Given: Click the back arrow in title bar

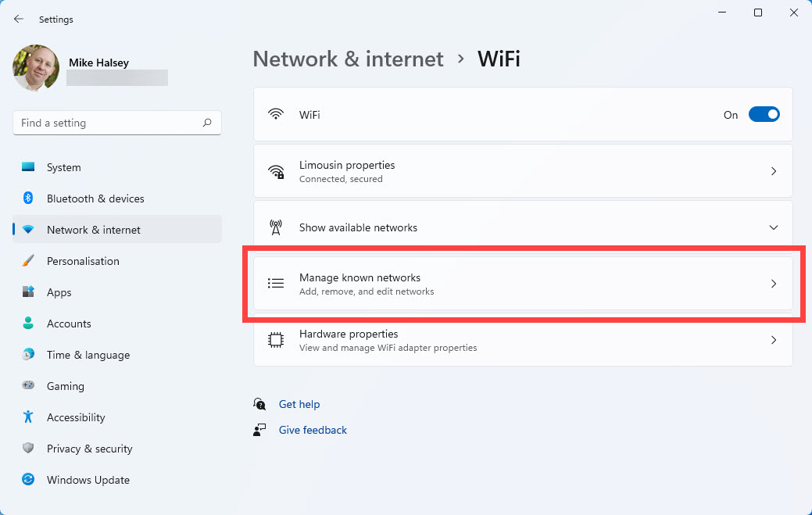Looking at the screenshot, I should point(19,19).
